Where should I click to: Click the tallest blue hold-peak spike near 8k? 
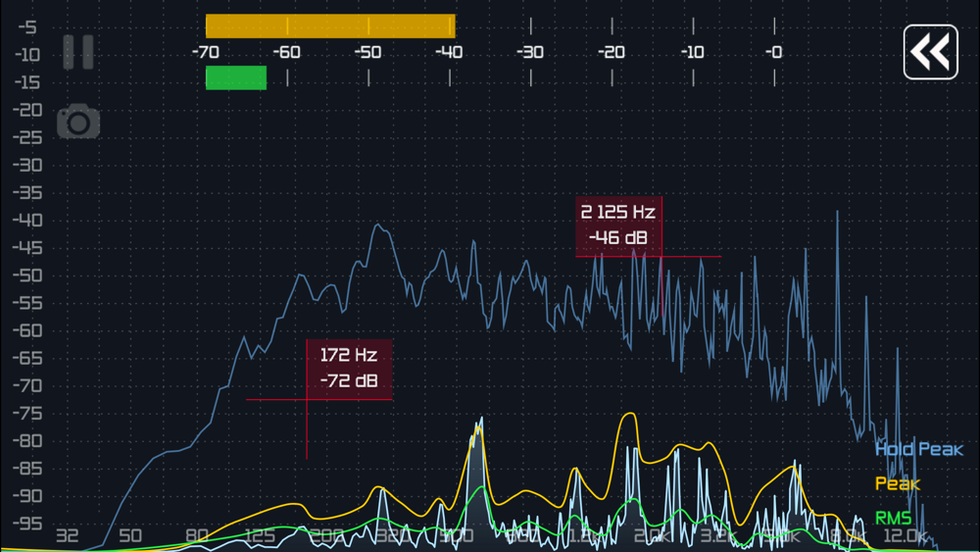[838, 216]
